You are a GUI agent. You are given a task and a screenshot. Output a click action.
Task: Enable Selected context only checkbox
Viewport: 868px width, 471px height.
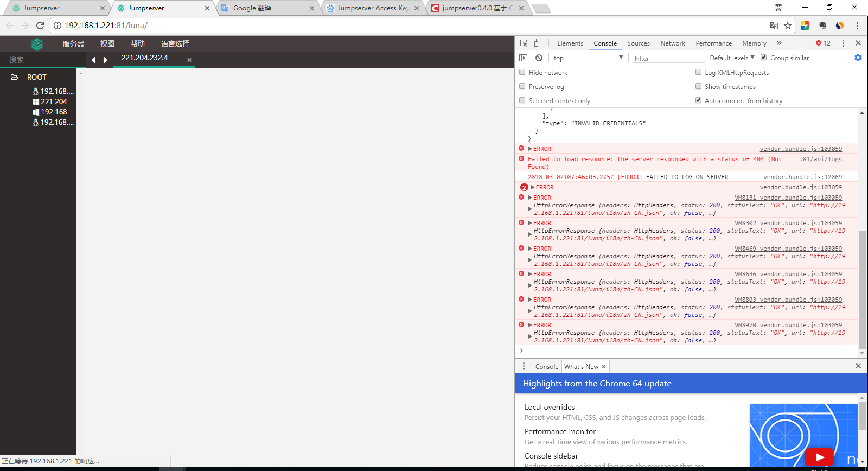[x=522, y=100]
